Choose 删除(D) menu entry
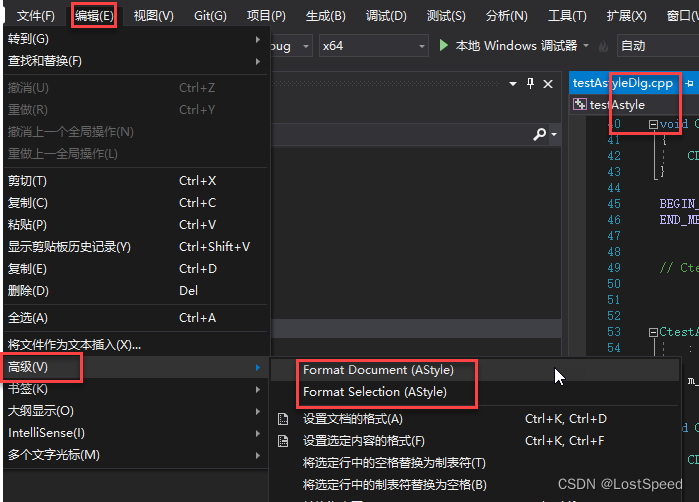699x502 pixels. click(x=135, y=291)
